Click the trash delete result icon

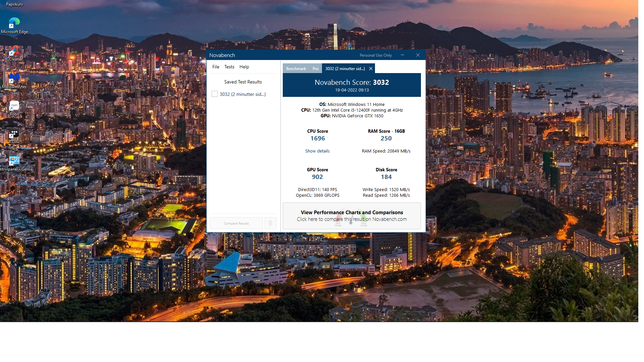pyautogui.click(x=270, y=223)
